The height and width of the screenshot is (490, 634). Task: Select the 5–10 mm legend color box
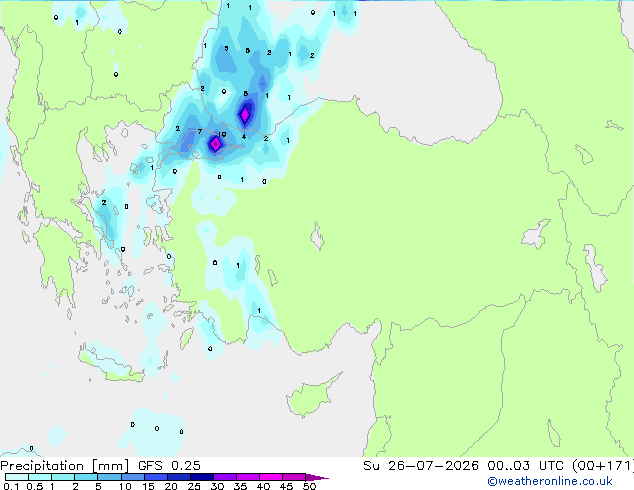click(109, 477)
